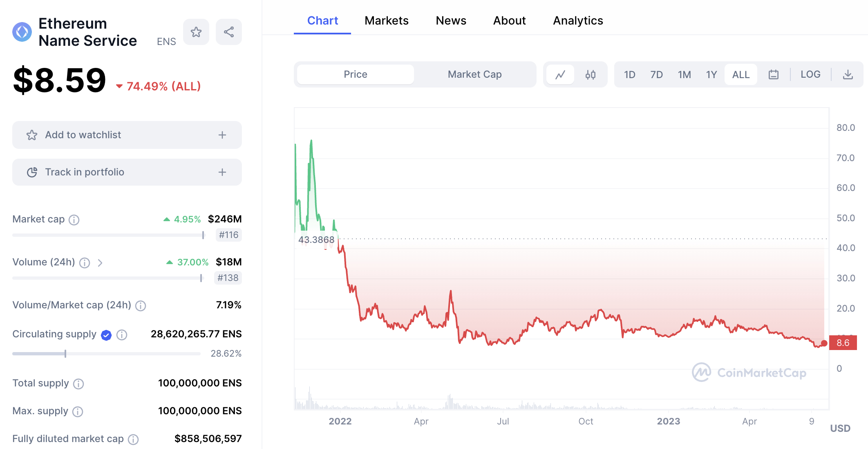The height and width of the screenshot is (449, 868).
Task: Click the Ethereum Name Service logo icon
Action: pyautogui.click(x=22, y=32)
